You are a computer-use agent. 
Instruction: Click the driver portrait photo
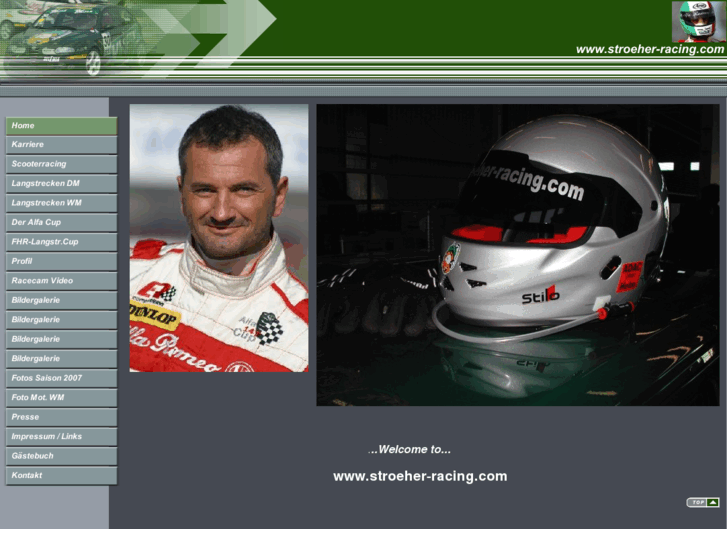(x=219, y=238)
